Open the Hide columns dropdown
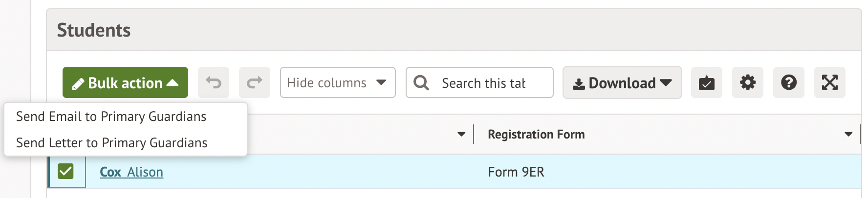Image resolution: width=868 pixels, height=198 pixels. (337, 83)
